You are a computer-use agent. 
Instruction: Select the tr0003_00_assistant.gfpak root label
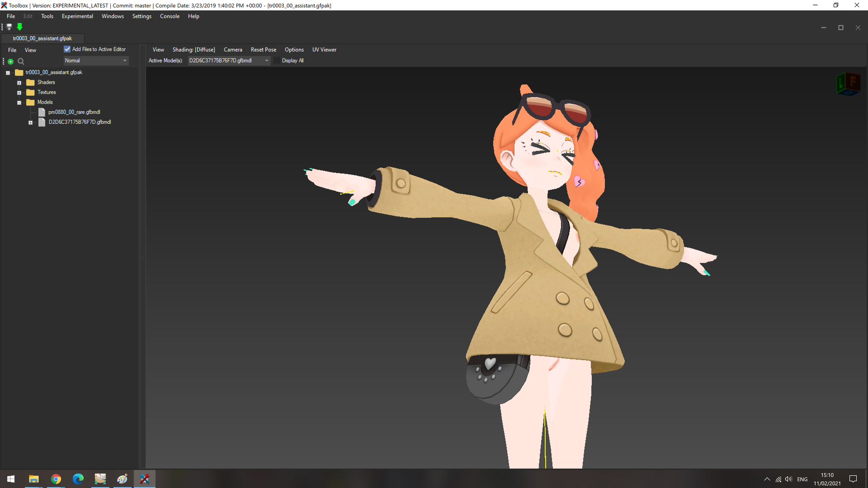[x=54, y=72]
